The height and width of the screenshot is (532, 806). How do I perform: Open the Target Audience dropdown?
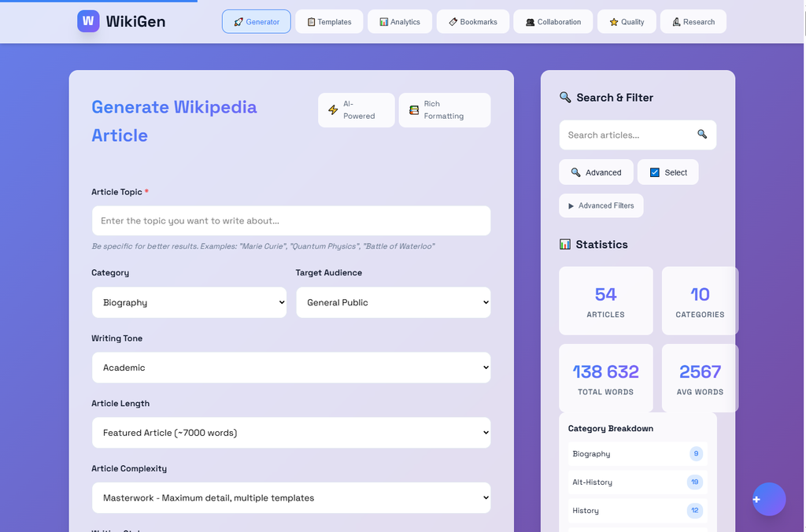pyautogui.click(x=393, y=303)
